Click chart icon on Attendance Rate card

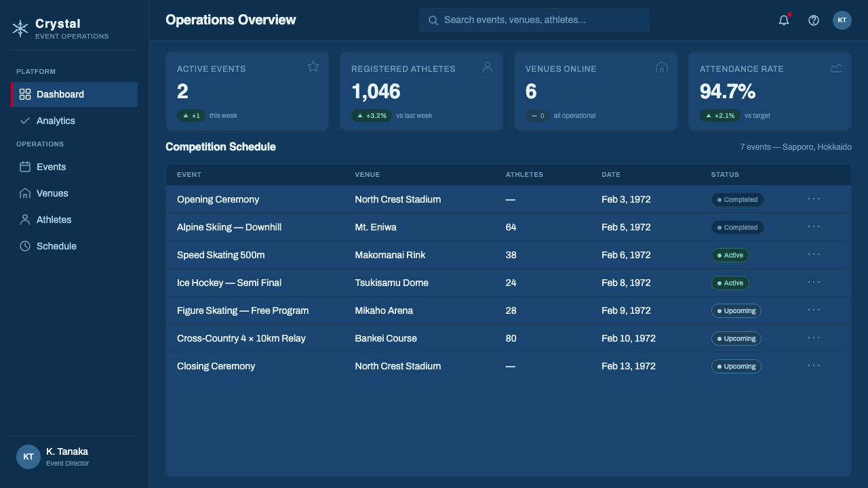pyautogui.click(x=836, y=67)
